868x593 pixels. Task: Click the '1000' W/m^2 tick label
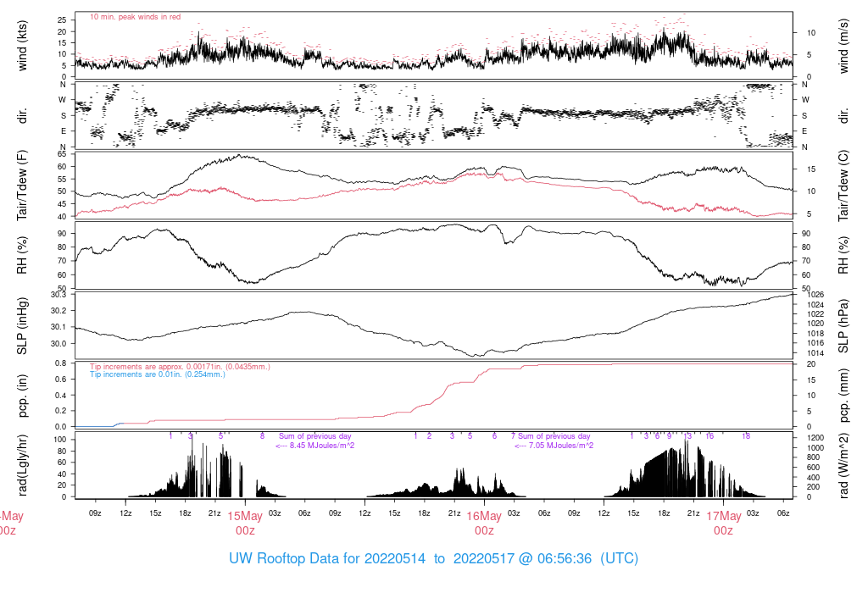[815, 448]
